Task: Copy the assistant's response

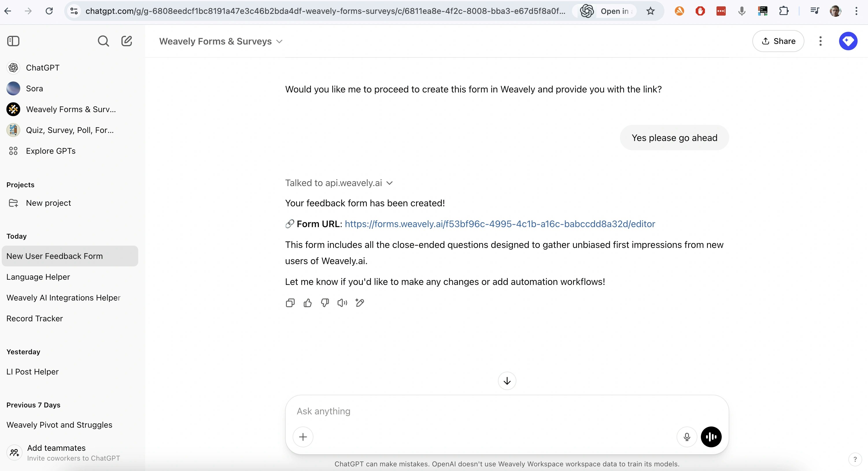Action: 290,303
